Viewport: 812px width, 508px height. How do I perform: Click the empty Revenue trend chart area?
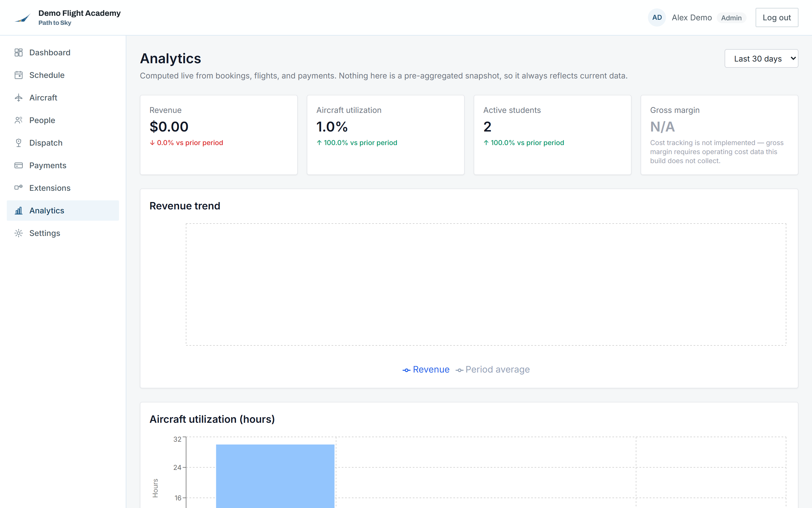click(x=486, y=284)
